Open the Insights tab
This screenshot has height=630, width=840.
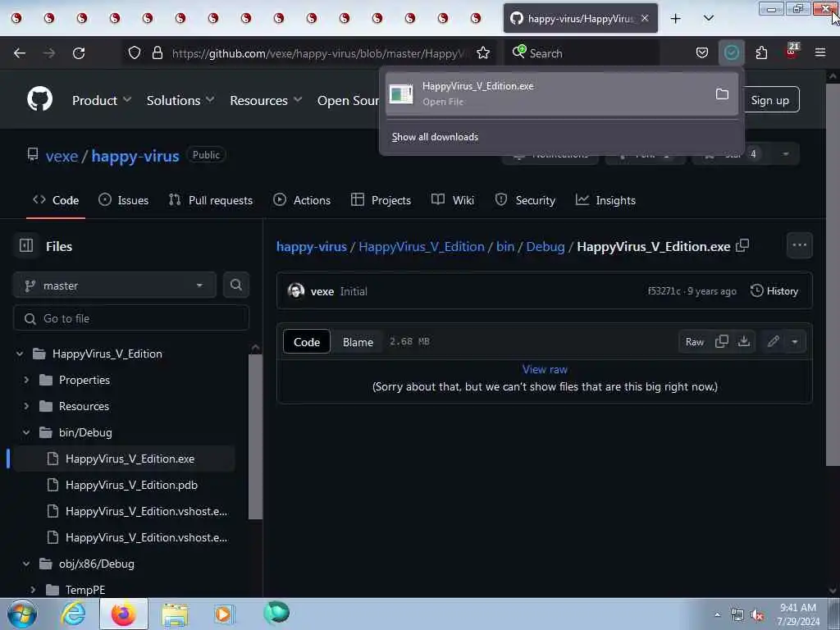[605, 200]
